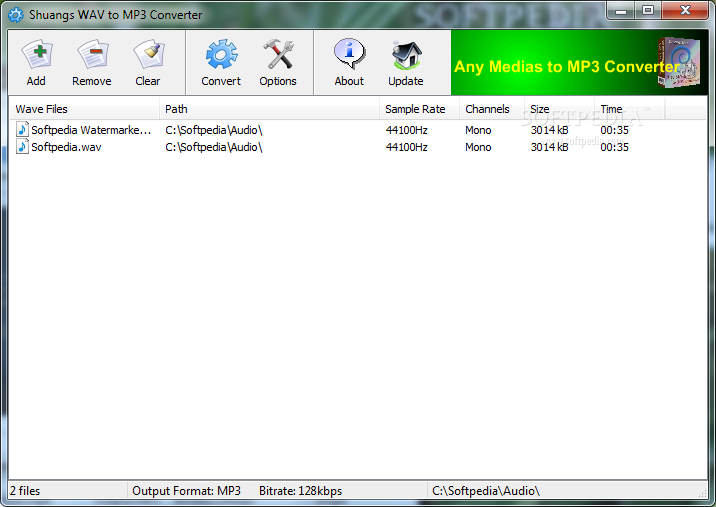Select the Softpedia.wav file row
716x507 pixels.
(x=338, y=147)
